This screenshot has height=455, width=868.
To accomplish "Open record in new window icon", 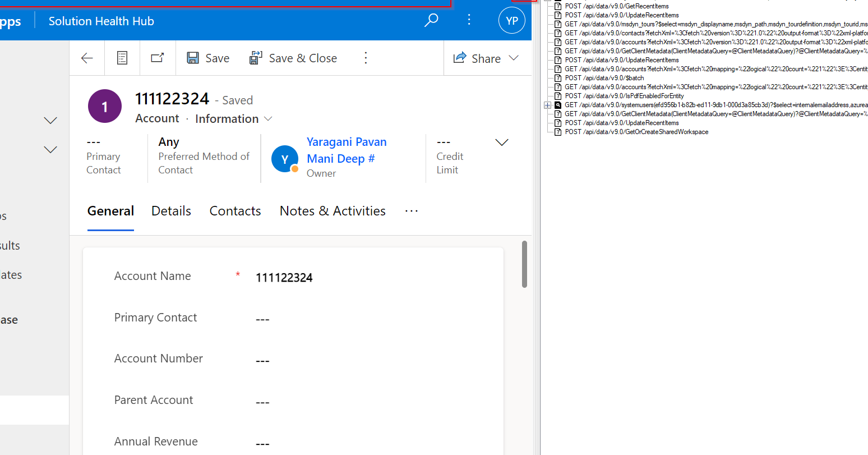I will [158, 58].
